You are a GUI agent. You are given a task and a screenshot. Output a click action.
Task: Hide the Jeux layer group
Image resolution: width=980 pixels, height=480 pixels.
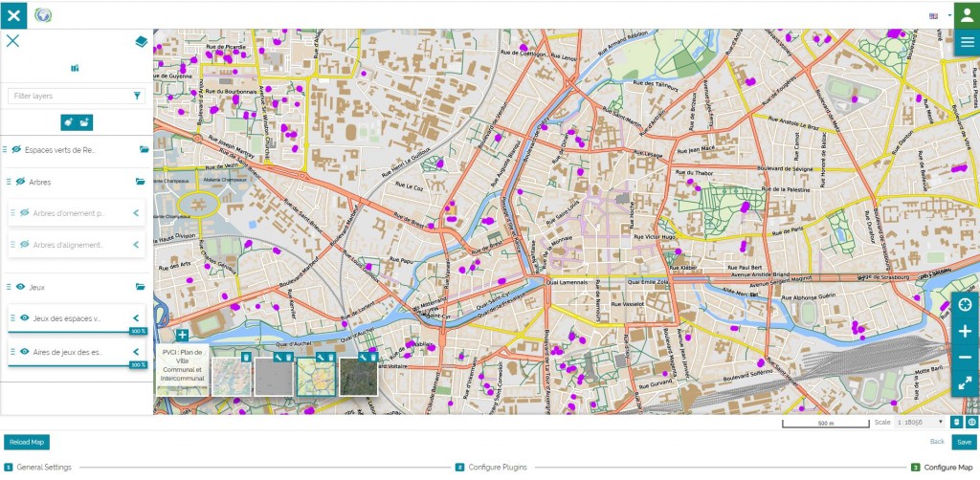click(21, 287)
